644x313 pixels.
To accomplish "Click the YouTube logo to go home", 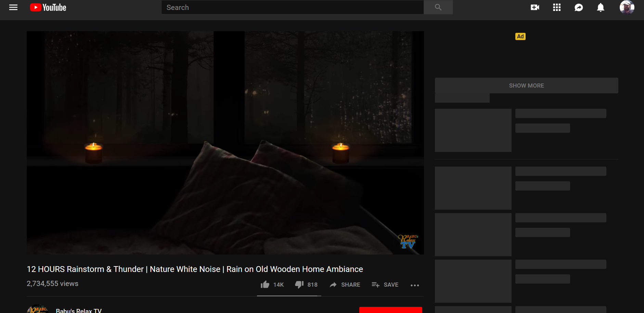I will coord(48,7).
